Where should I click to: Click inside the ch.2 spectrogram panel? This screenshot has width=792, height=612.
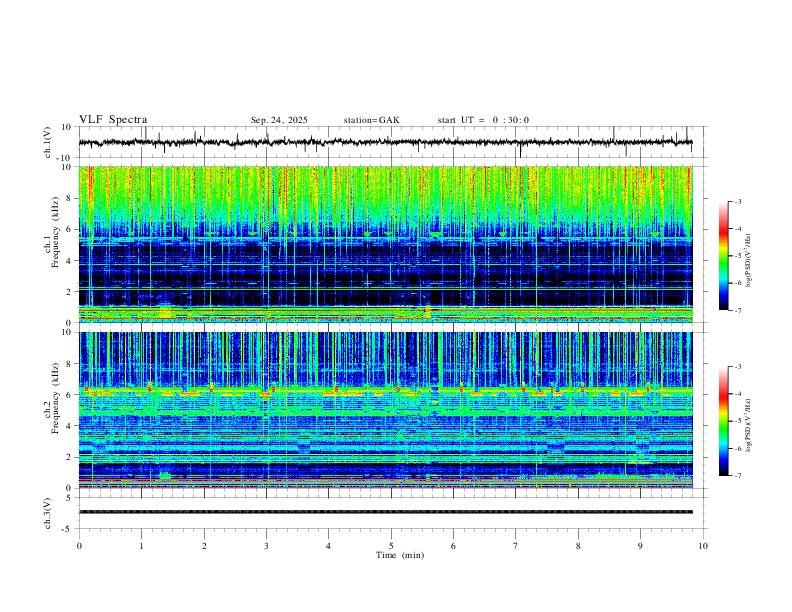[385, 410]
